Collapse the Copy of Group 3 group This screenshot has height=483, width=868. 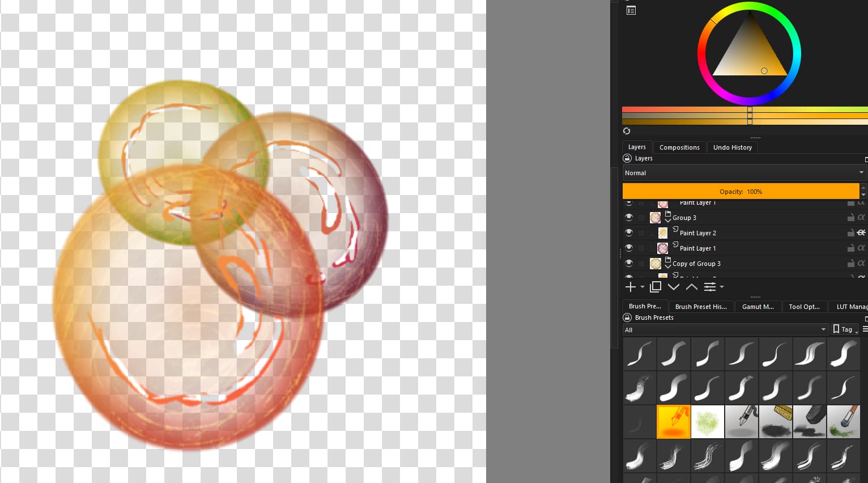tap(668, 266)
